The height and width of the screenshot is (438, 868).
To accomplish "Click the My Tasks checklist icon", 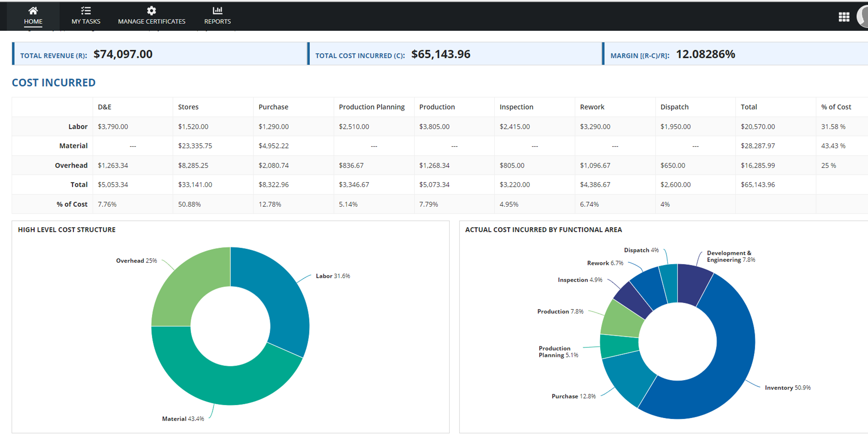I will click(86, 10).
